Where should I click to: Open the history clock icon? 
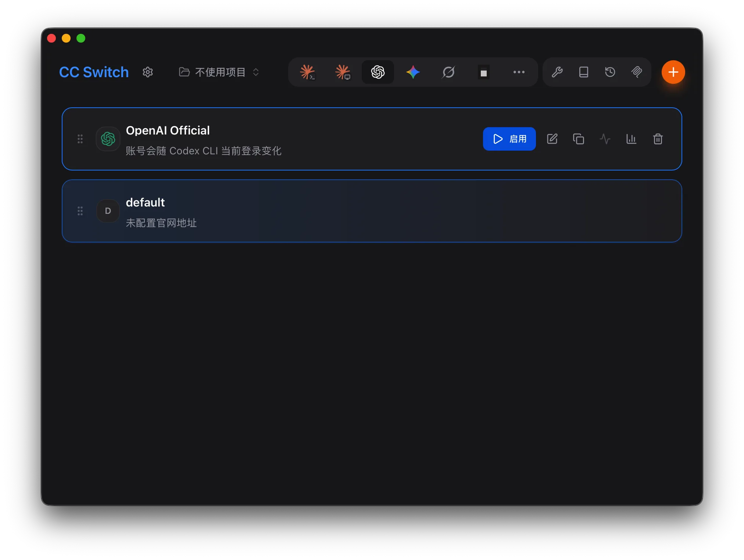point(610,72)
